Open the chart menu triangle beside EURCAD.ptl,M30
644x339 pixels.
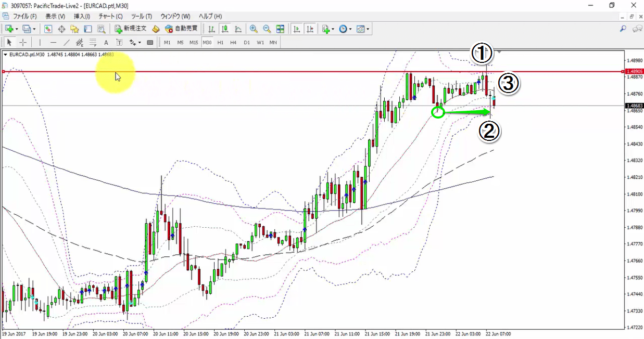pos(5,55)
